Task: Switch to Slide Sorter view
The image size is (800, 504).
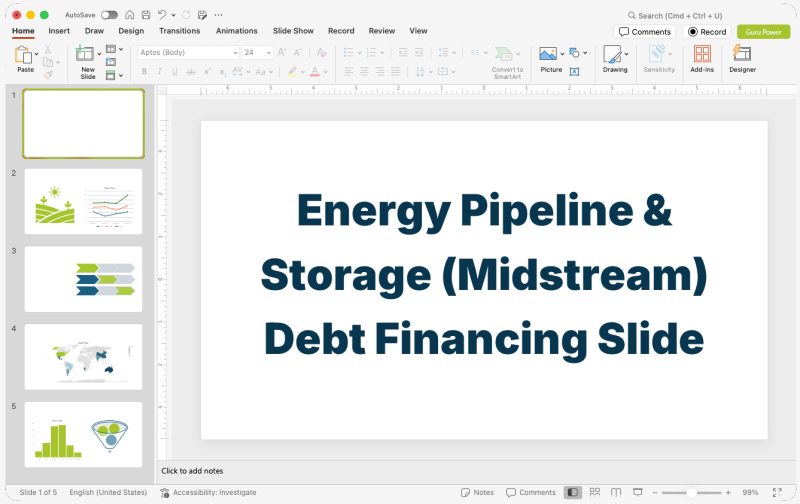Action: (594, 492)
